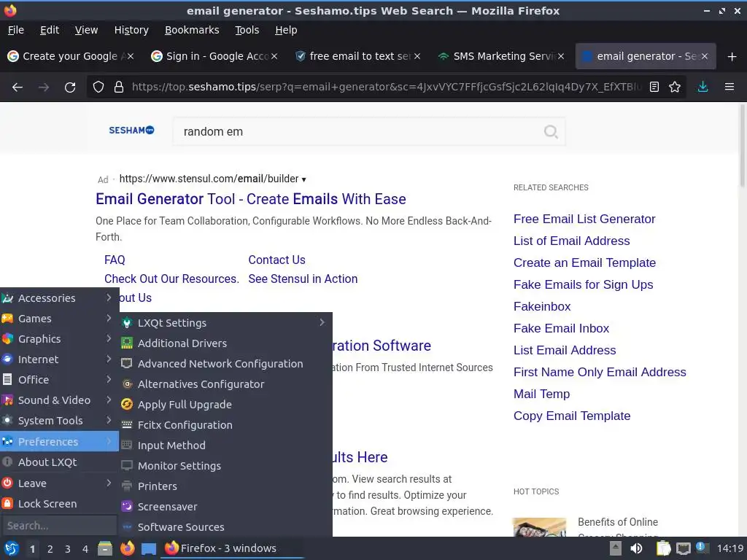This screenshot has width=747, height=560.
Task: Switch to 'SMS Marketing Servi' tab
Action: (500, 56)
